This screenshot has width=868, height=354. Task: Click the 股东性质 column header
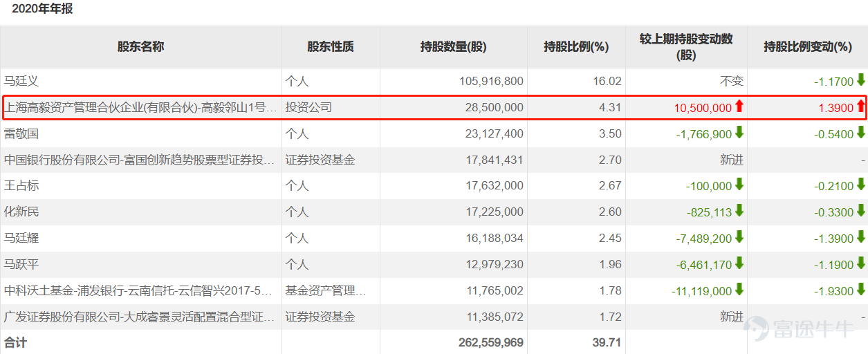point(331,47)
